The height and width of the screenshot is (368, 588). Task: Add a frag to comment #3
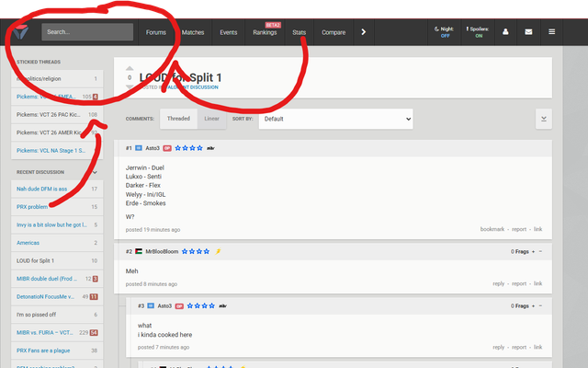click(x=533, y=306)
